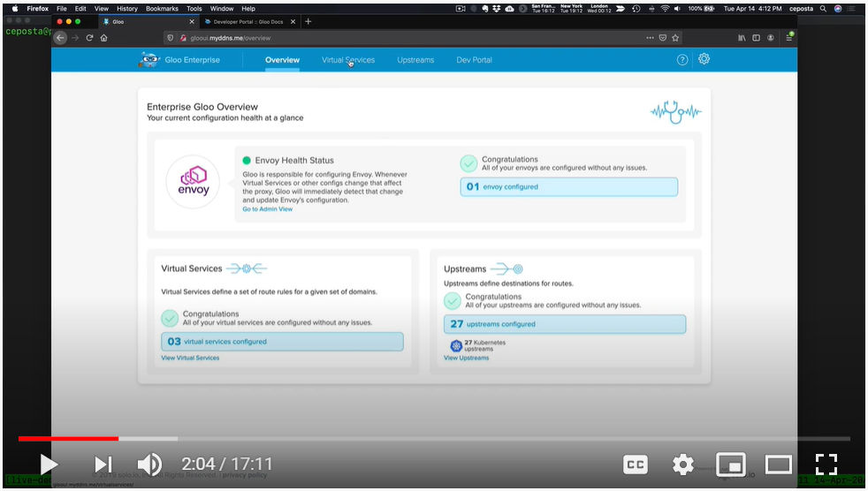Open a new Firefox tab
This screenshot has height=491, width=868.
click(308, 21)
